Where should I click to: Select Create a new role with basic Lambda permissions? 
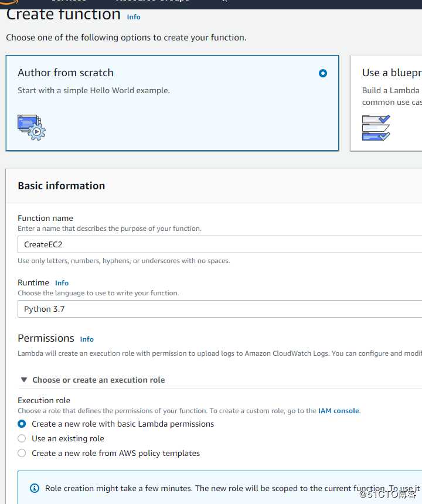[x=22, y=424]
